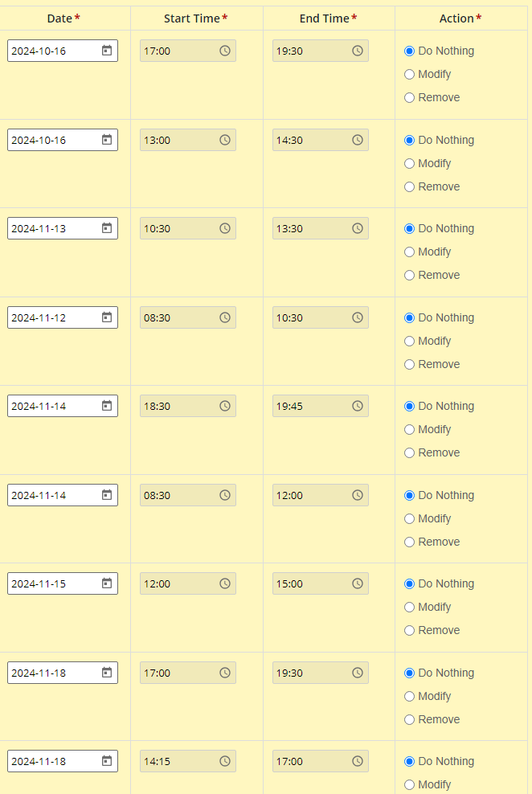Click the 13:30 end time field
Viewport: 532px width, 794px height.
[x=321, y=228]
